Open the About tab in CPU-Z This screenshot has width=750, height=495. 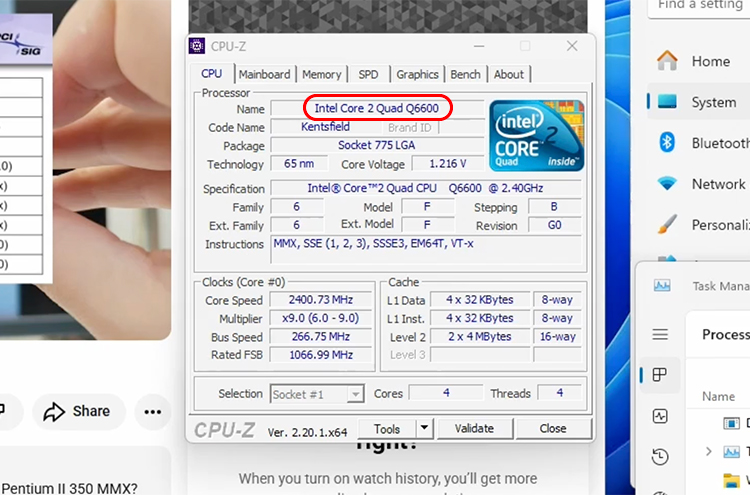[508, 75]
